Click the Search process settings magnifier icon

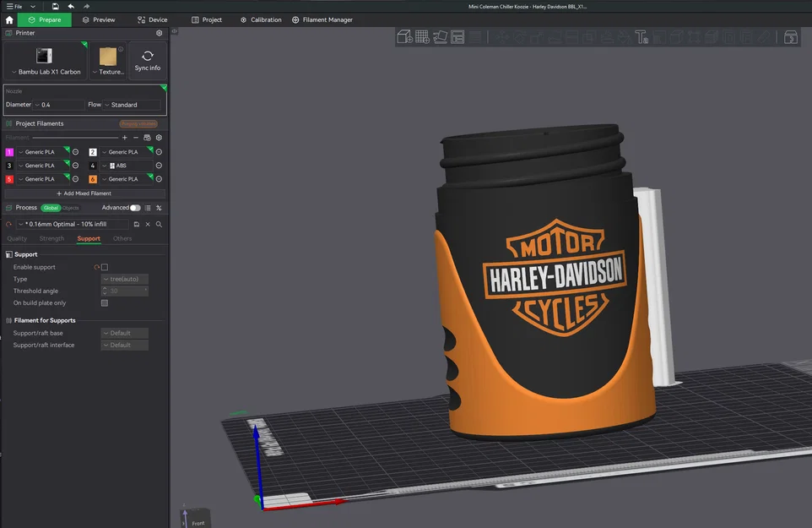159,225
